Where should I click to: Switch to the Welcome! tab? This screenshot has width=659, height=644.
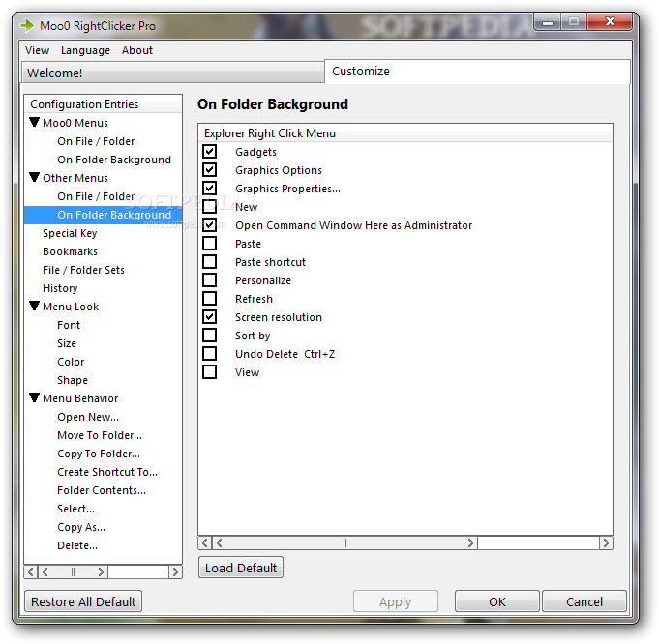coord(173,73)
